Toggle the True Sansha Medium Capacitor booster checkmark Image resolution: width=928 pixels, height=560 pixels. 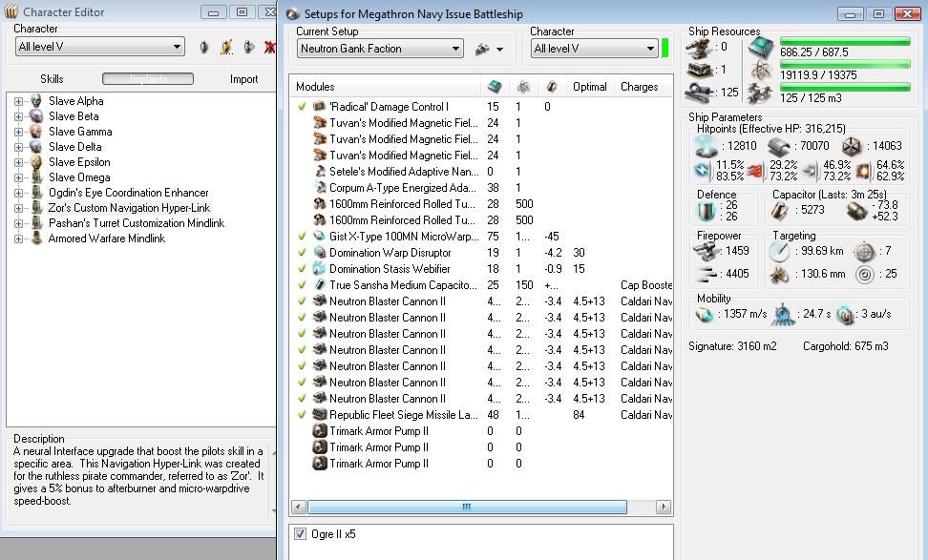302,285
